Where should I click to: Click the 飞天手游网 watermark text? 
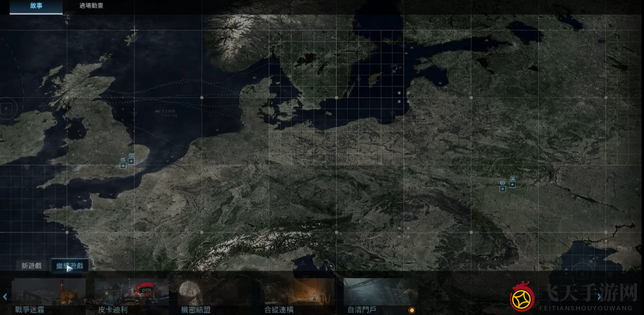click(586, 293)
